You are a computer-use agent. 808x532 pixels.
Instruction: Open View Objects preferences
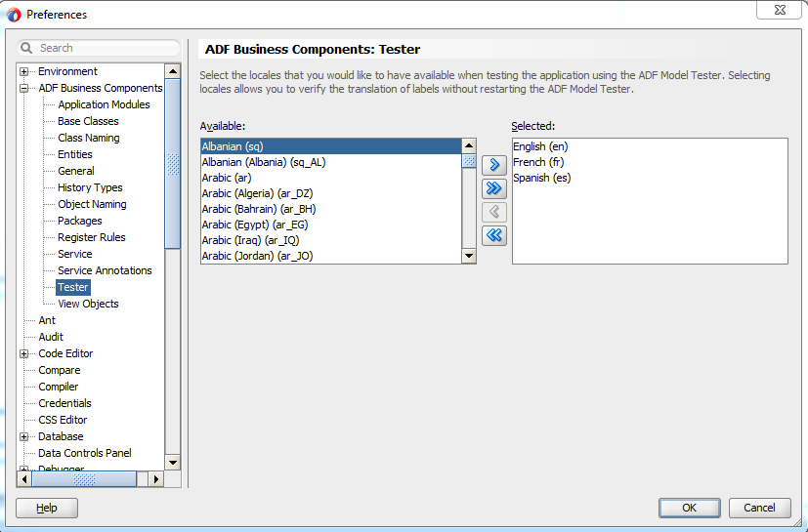(x=88, y=304)
